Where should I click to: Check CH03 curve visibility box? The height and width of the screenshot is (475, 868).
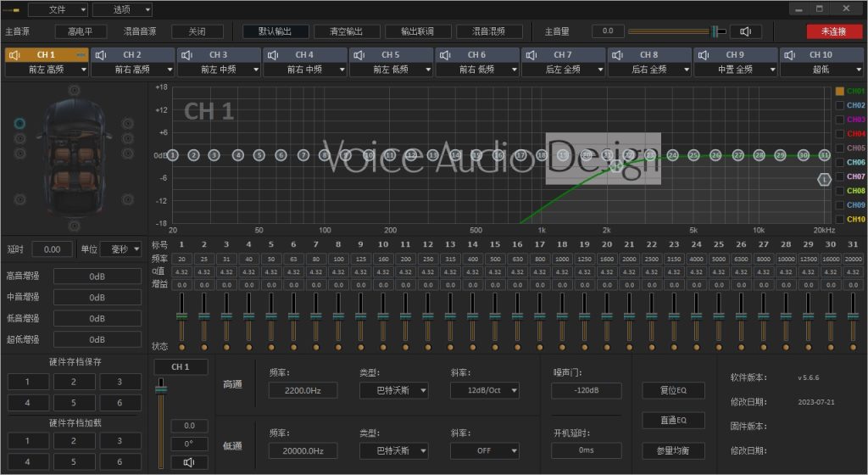pos(840,120)
